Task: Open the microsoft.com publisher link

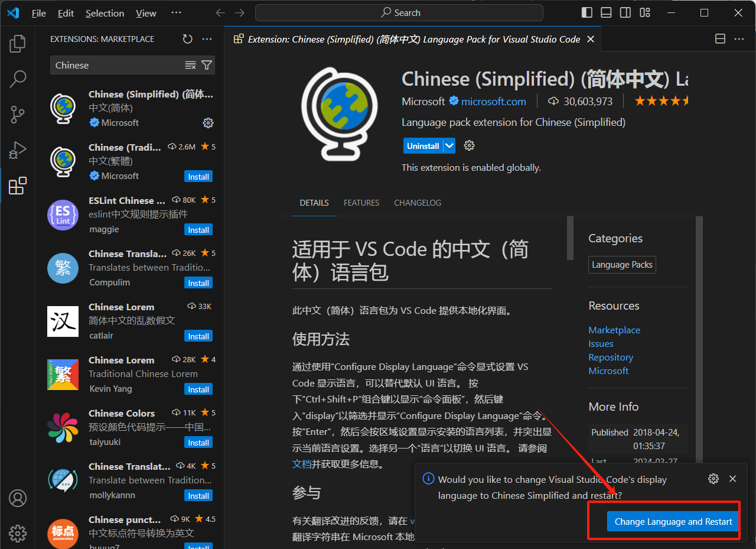Action: click(x=494, y=102)
